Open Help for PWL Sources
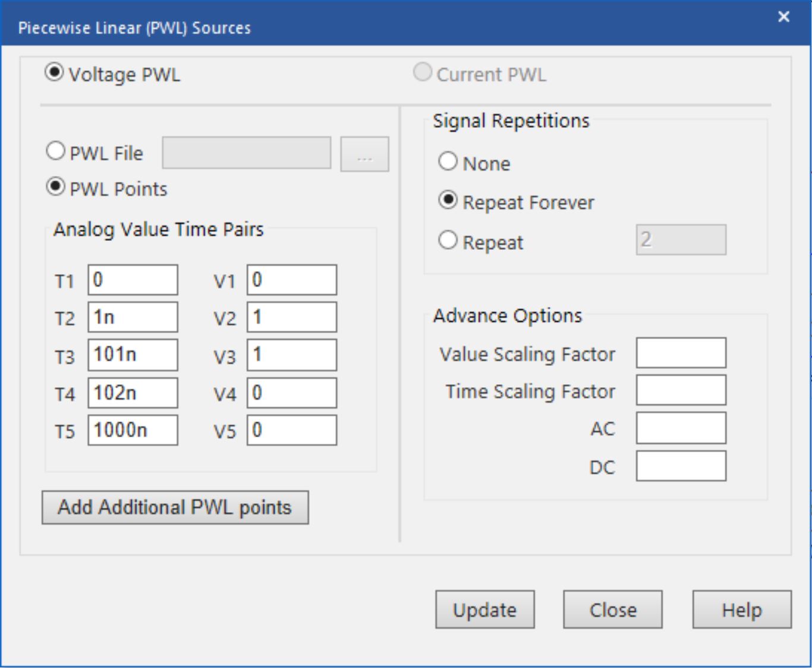The height and width of the screenshot is (668, 812). tap(741, 610)
